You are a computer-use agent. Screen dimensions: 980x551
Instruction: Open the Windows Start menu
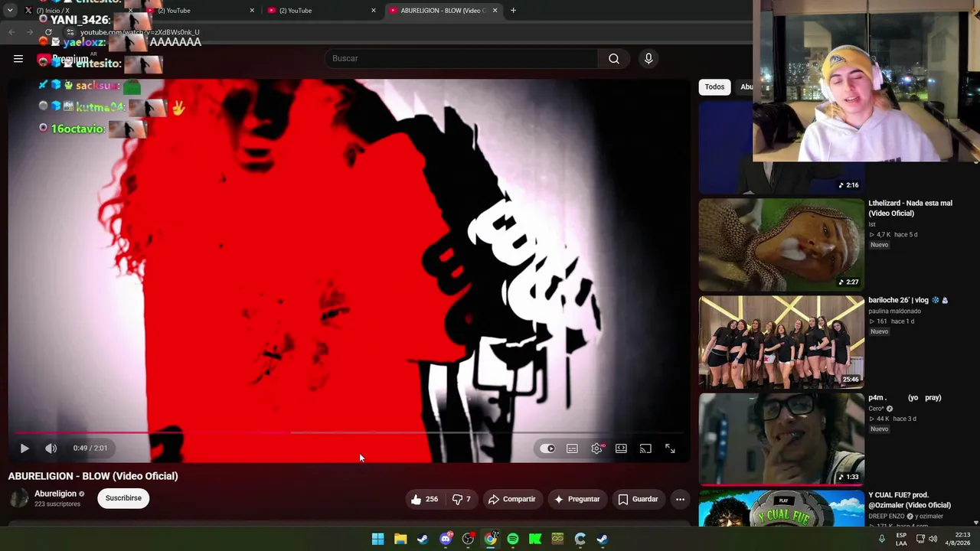point(377,539)
